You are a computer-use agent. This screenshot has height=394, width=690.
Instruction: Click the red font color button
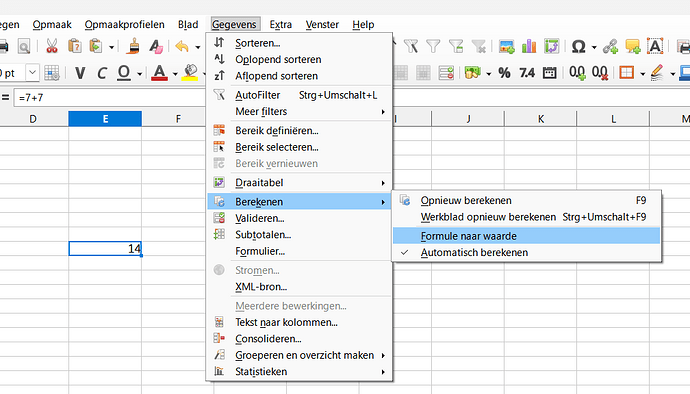159,73
